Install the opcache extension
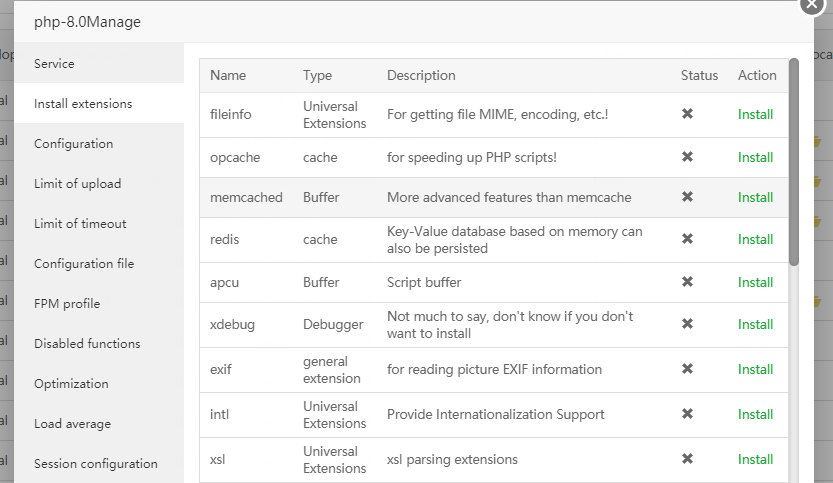Screen dimensions: 833x483 755,157
